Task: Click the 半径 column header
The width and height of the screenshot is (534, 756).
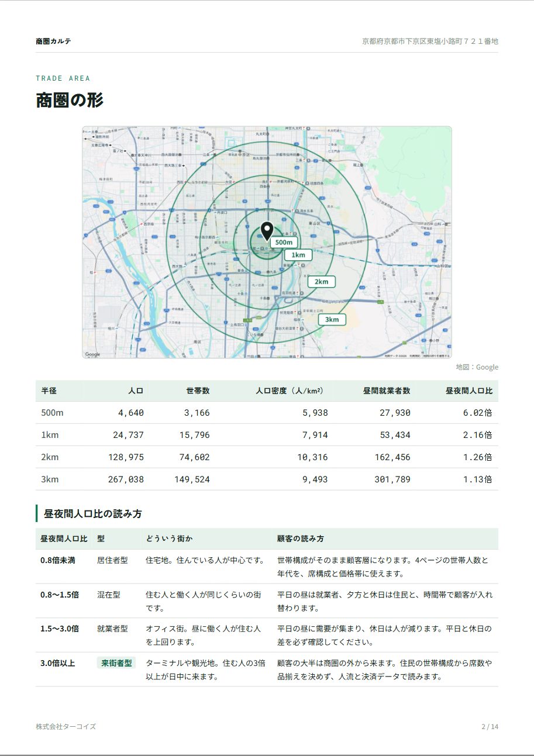Action: click(x=49, y=391)
